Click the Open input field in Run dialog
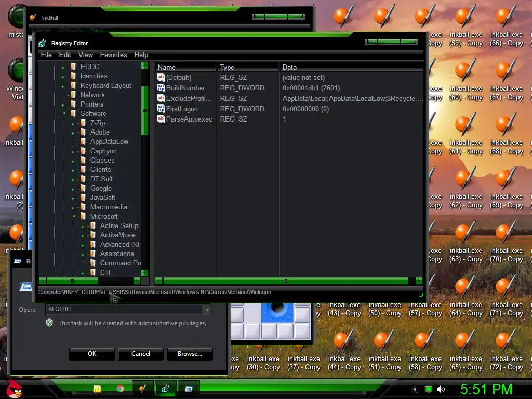This screenshot has width=532, height=399. (125, 309)
